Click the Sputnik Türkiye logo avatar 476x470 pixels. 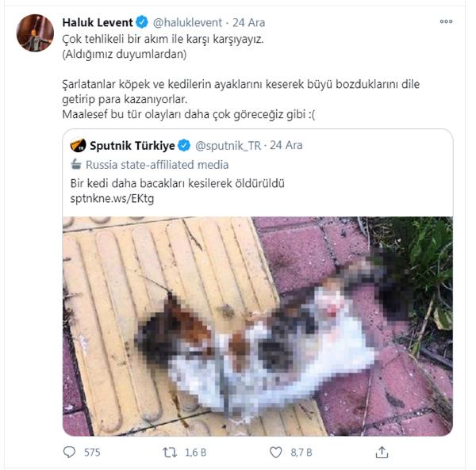[78, 145]
